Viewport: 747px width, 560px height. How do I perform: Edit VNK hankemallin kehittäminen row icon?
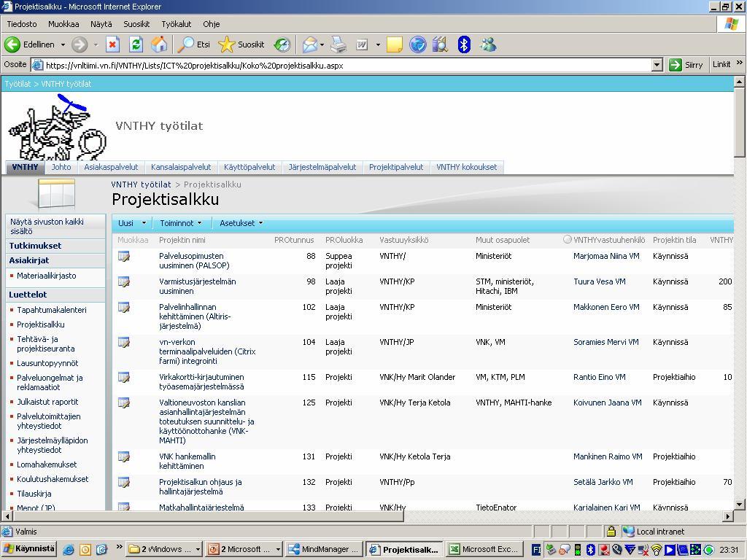point(124,457)
